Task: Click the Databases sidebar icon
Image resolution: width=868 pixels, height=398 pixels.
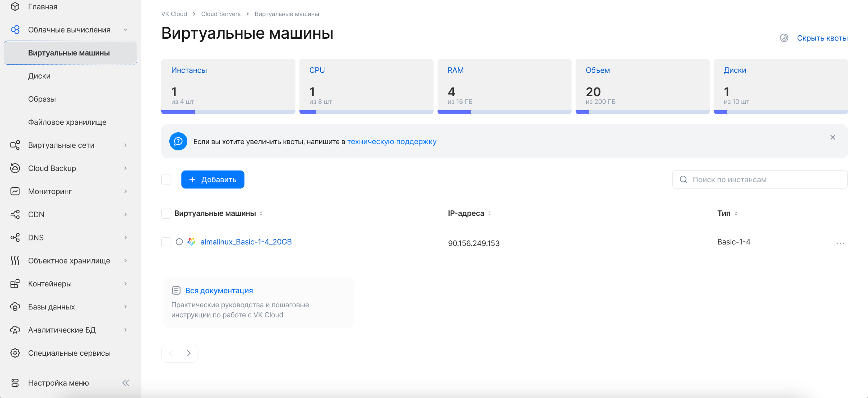Action: click(15, 307)
